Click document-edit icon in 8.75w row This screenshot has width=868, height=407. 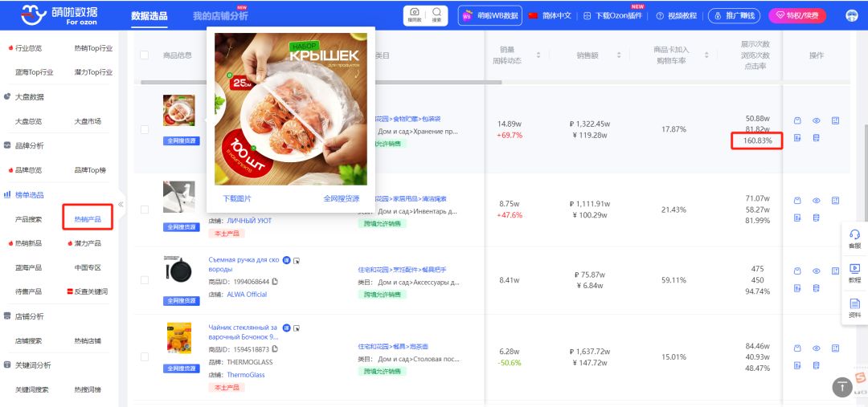click(x=798, y=218)
